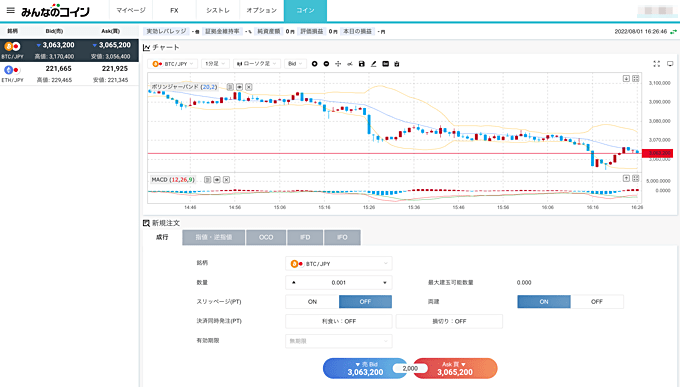The image size is (680, 387).
Task: Open the 有効期限 expiry dropdown
Action: 339,341
